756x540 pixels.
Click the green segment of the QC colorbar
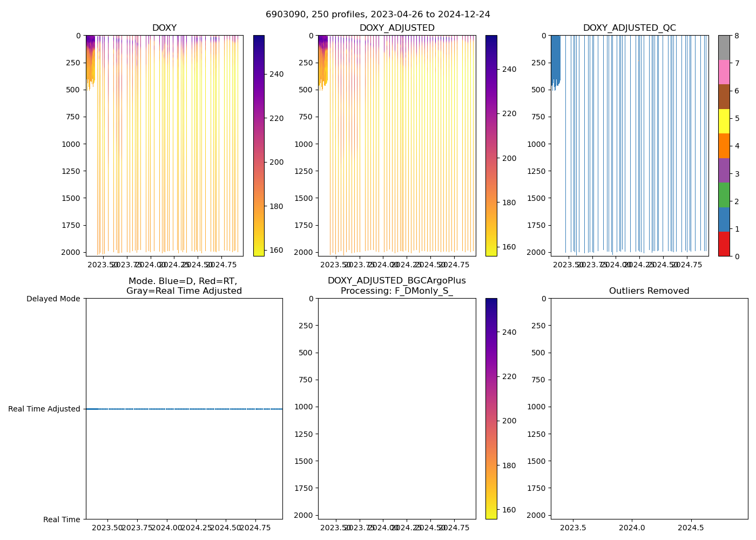tap(724, 195)
